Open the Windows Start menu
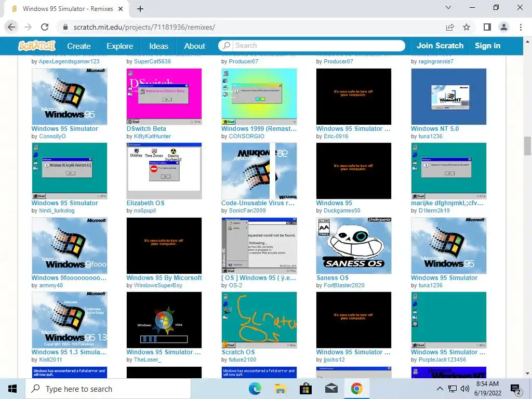Image resolution: width=532 pixels, height=399 pixels. click(12, 389)
